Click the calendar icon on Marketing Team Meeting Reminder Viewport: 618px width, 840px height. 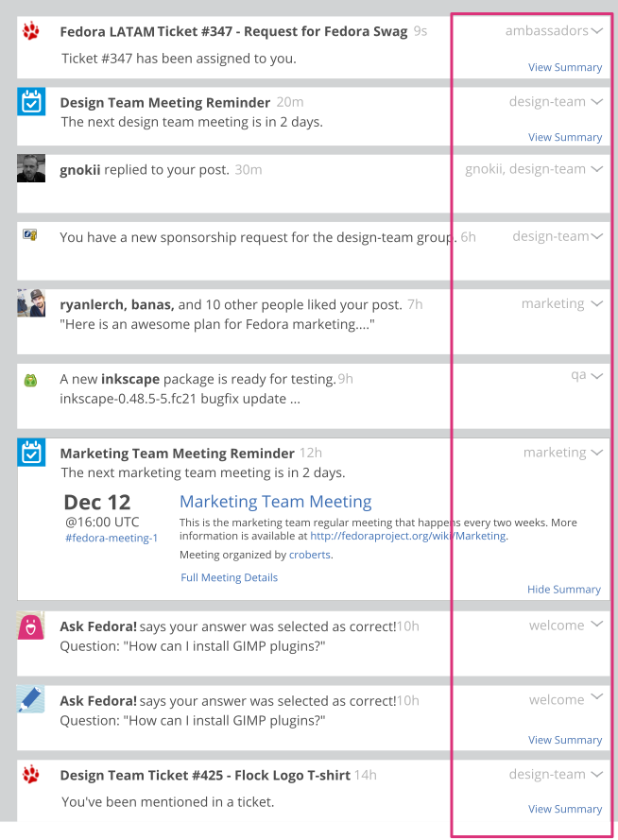point(31,453)
